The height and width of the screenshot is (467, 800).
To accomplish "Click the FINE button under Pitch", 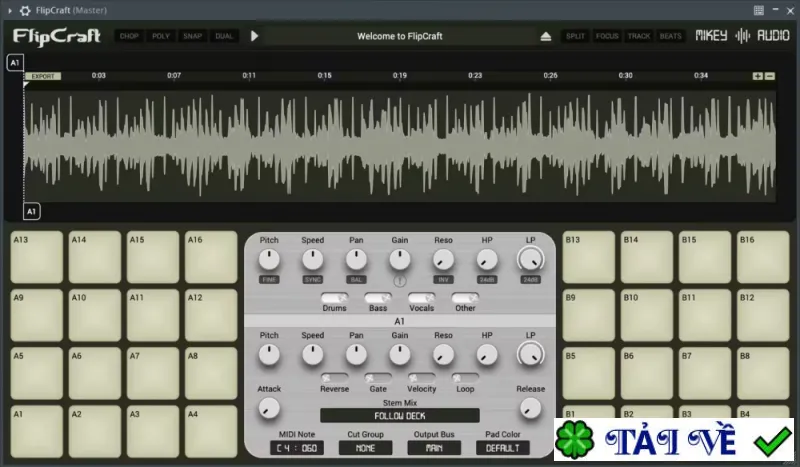I will pos(269,280).
